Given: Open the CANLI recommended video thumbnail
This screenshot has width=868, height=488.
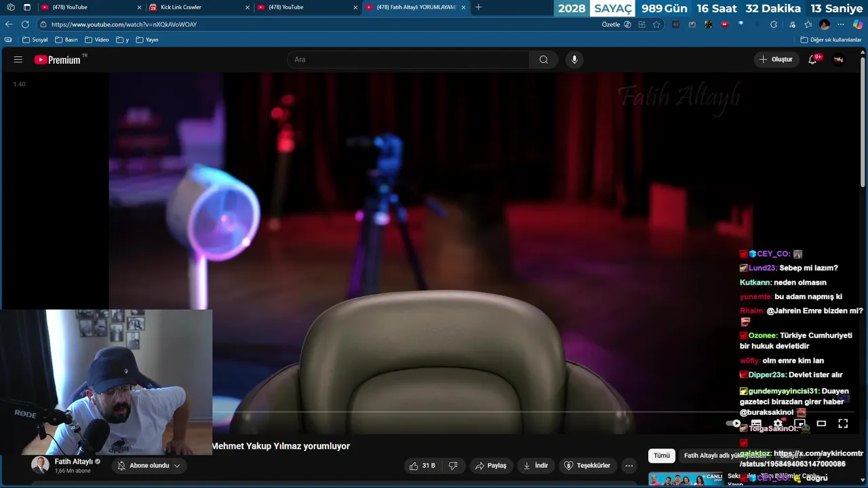Looking at the screenshot, I should [x=686, y=479].
